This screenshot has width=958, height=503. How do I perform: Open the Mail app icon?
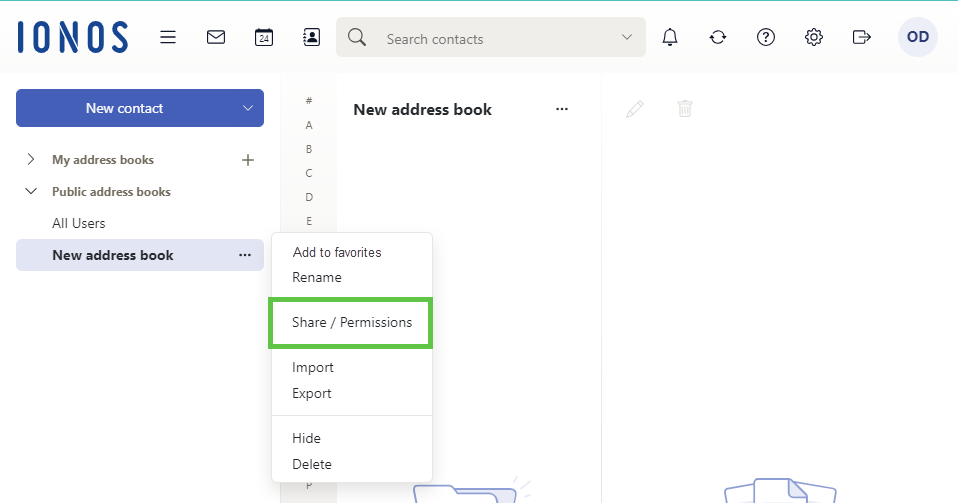point(215,37)
